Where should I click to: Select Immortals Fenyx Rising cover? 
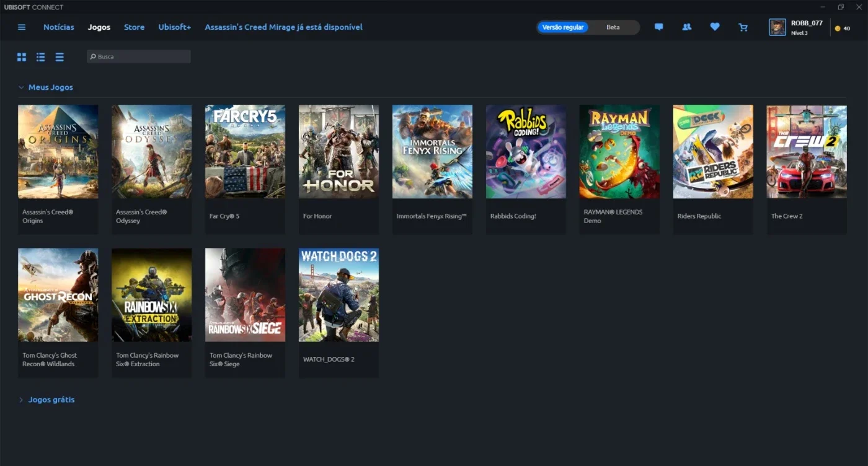coord(433,152)
